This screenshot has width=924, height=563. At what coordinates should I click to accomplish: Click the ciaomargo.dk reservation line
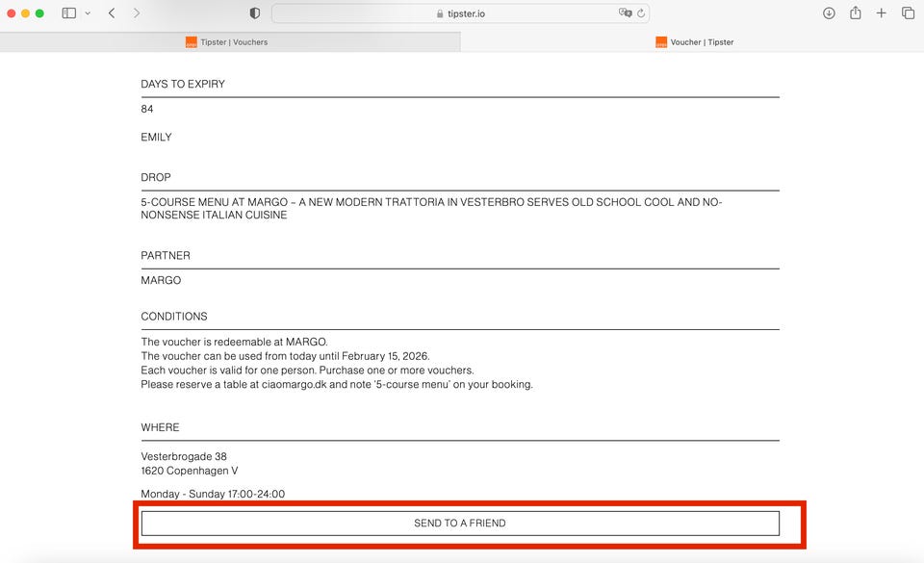(x=337, y=384)
